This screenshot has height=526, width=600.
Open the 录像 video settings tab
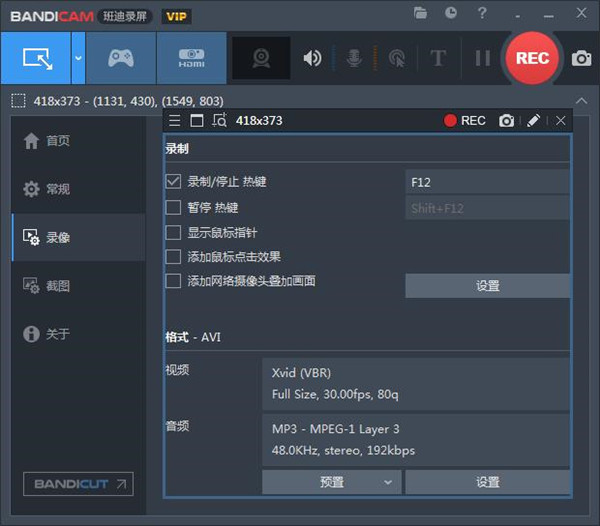(x=78, y=237)
